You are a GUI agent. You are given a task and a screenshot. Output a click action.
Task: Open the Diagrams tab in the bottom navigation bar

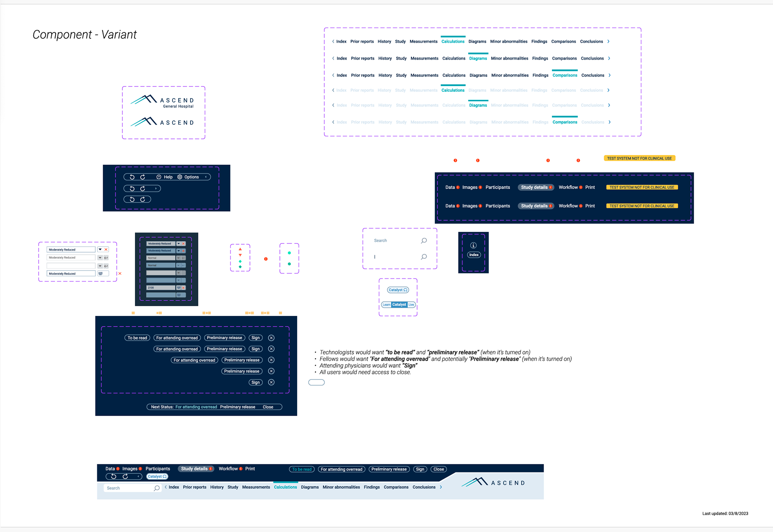click(310, 487)
